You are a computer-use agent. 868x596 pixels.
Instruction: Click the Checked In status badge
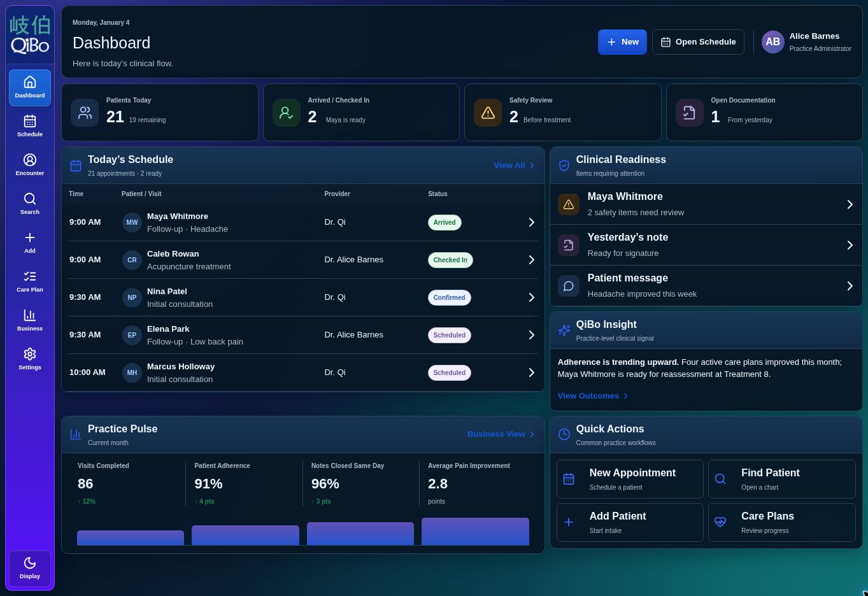click(x=450, y=260)
